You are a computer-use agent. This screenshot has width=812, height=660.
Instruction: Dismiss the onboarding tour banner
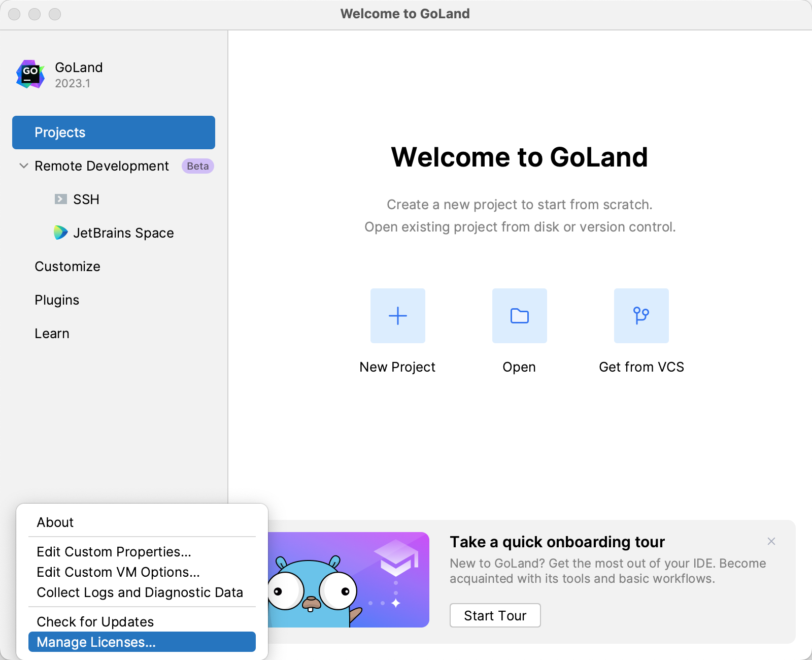point(771,541)
